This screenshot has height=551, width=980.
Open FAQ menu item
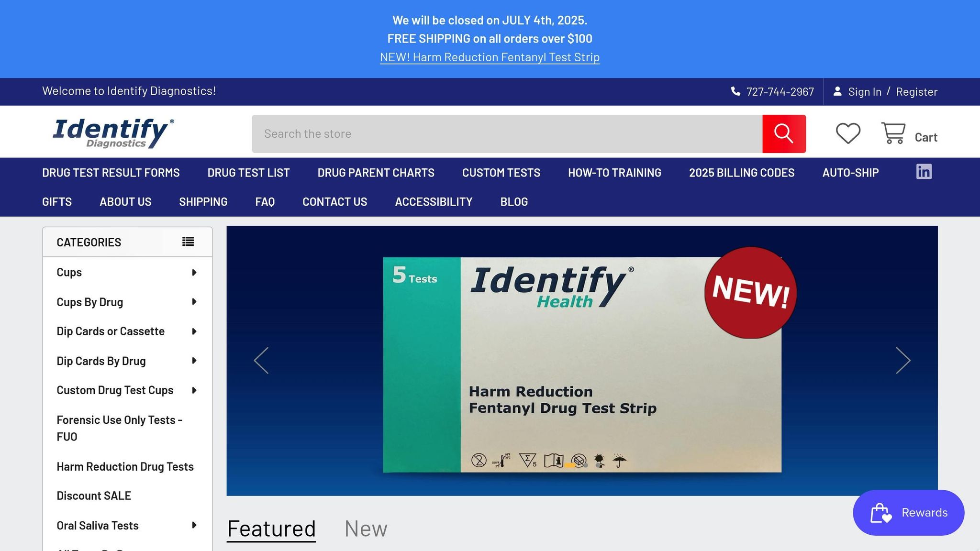[265, 202]
